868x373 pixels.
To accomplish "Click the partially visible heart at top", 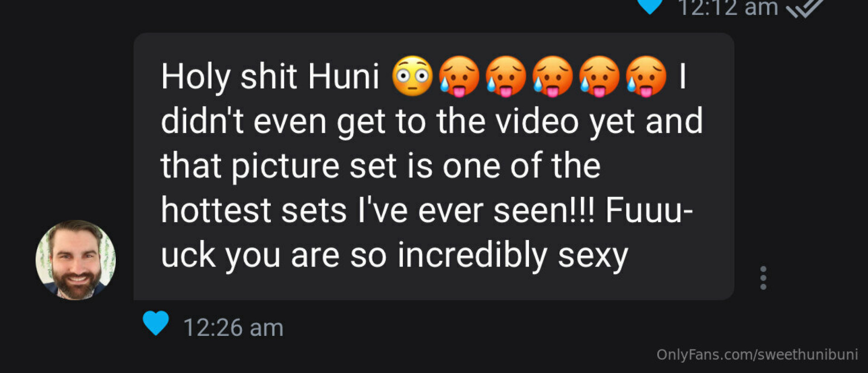I will pyautogui.click(x=650, y=6).
